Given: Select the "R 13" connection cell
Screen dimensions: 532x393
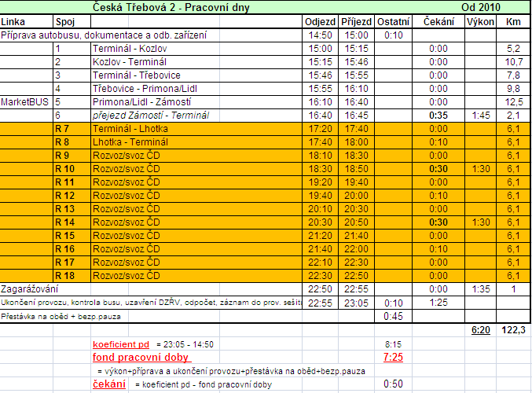Looking at the screenshot, I should click(x=64, y=209).
